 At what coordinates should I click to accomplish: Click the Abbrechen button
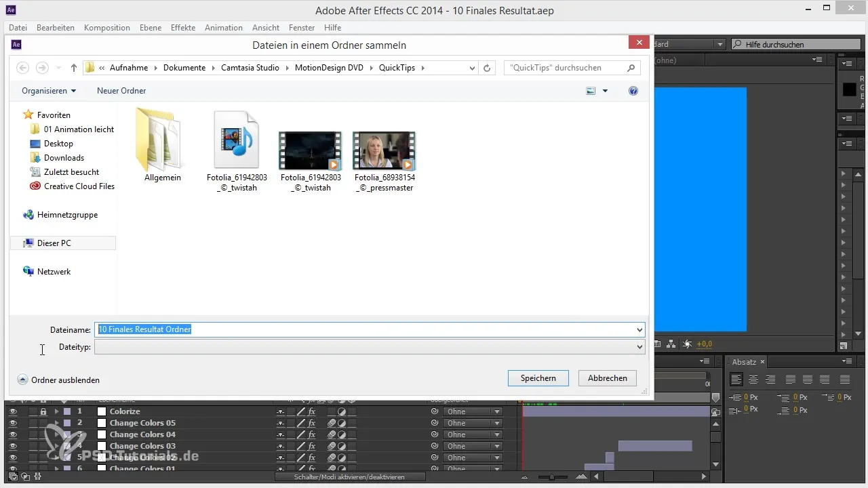pyautogui.click(x=608, y=378)
